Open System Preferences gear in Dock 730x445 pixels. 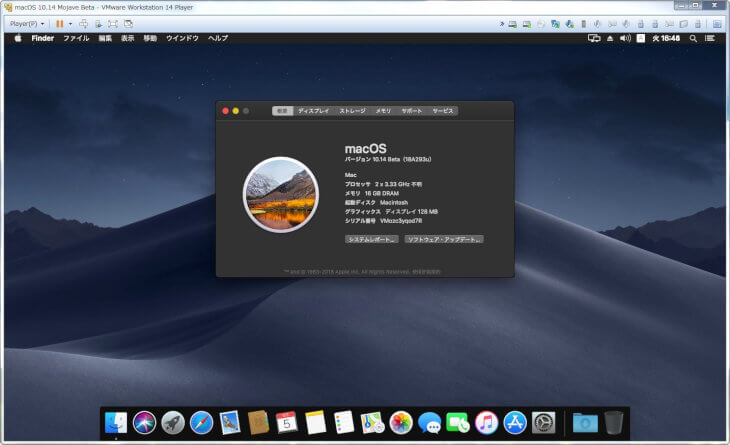tap(543, 422)
